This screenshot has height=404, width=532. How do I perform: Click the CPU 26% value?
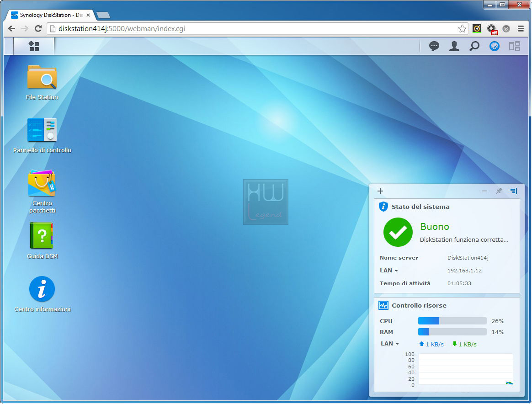pyautogui.click(x=498, y=321)
